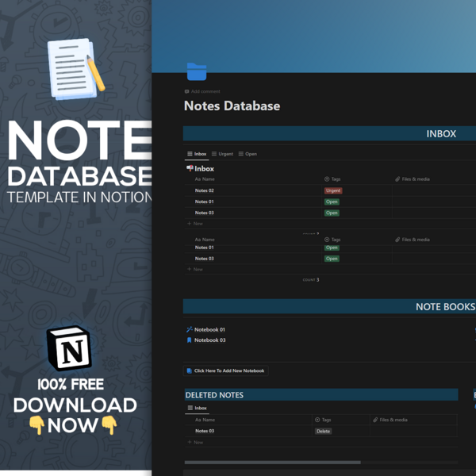Viewport: 476px width, 476px height.
Task: Add a New row in Deleted Notes
Action: [x=195, y=443]
